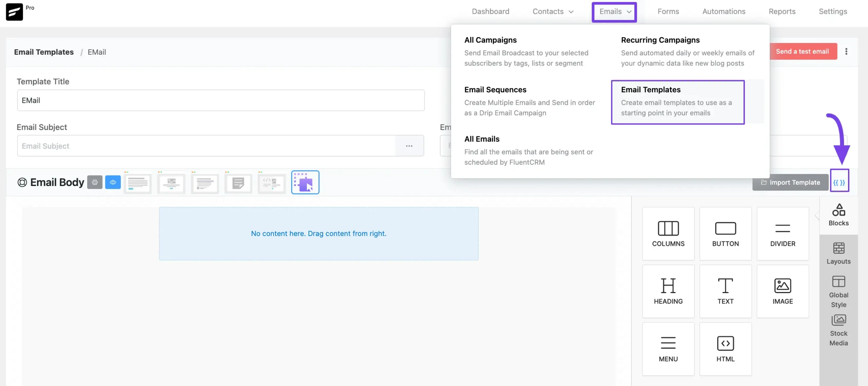Viewport: 868px width, 386px height.
Task: Open the Global Style panel tab
Action: (839, 292)
